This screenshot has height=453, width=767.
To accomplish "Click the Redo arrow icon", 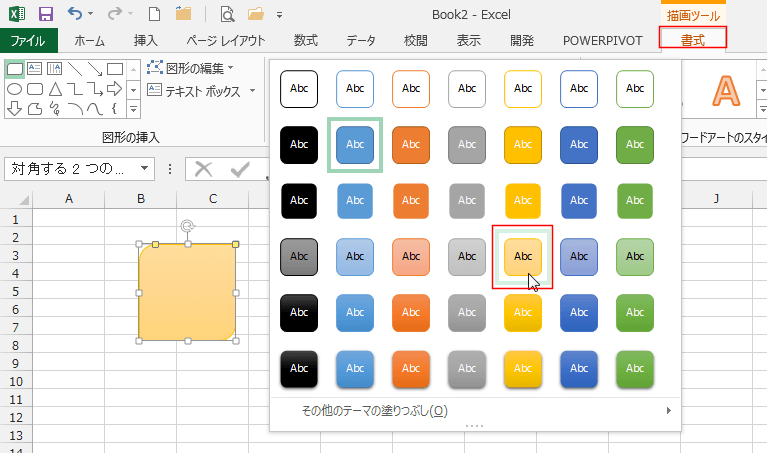I will pos(114,14).
